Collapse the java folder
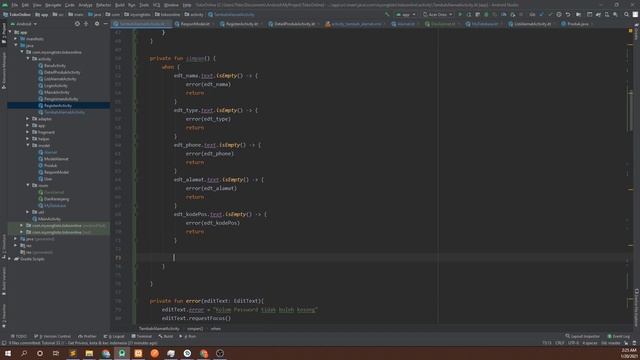The width and height of the screenshot is (640, 360). click(x=16, y=46)
